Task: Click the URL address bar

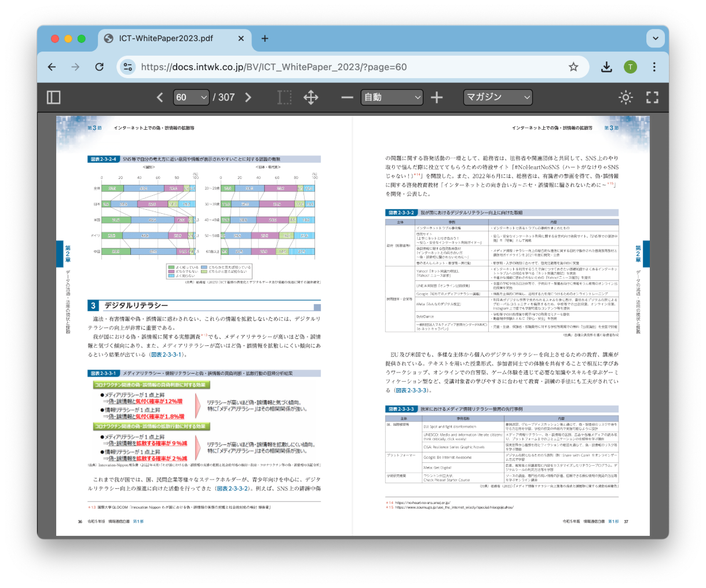Action: [347, 67]
